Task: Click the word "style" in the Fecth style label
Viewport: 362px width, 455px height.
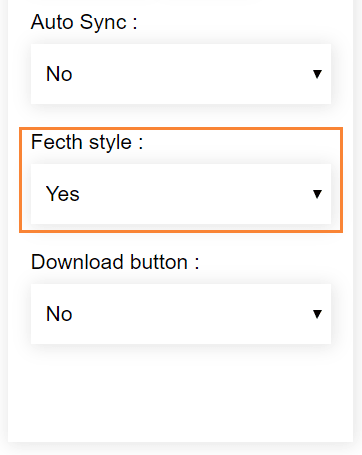Action: coord(110,143)
